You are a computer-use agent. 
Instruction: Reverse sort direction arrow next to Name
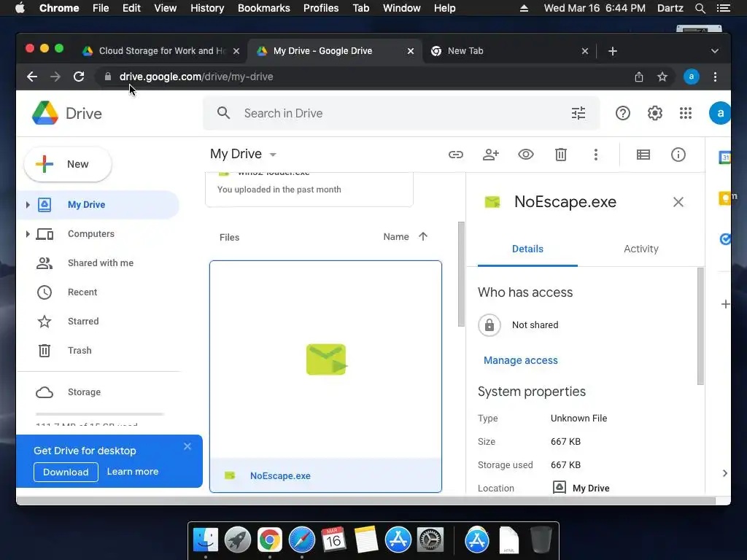coord(423,237)
